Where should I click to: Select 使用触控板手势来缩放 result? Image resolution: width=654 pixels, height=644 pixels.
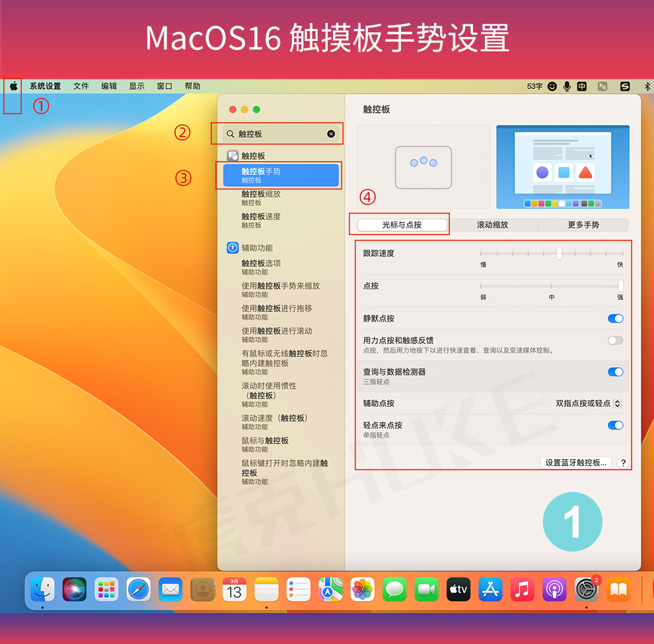pos(281,290)
